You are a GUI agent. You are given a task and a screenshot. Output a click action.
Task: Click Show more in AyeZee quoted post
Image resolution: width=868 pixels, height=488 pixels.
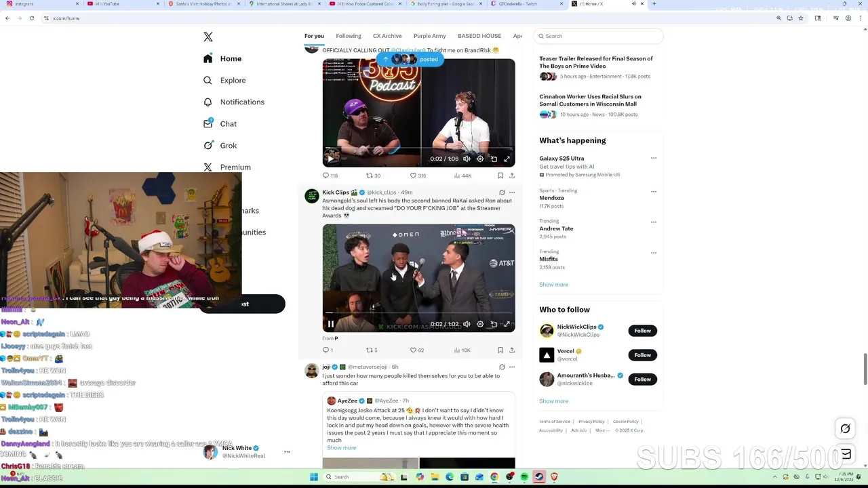(341, 448)
